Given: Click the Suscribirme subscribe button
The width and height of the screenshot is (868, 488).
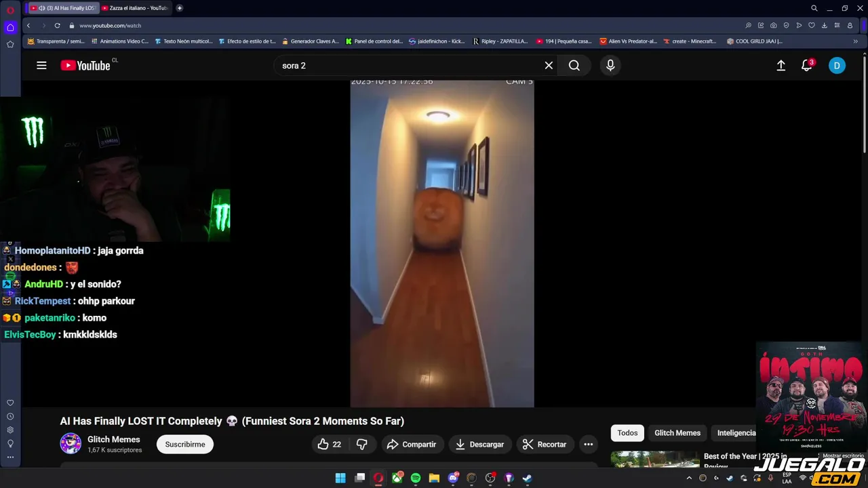Looking at the screenshot, I should pyautogui.click(x=185, y=444).
